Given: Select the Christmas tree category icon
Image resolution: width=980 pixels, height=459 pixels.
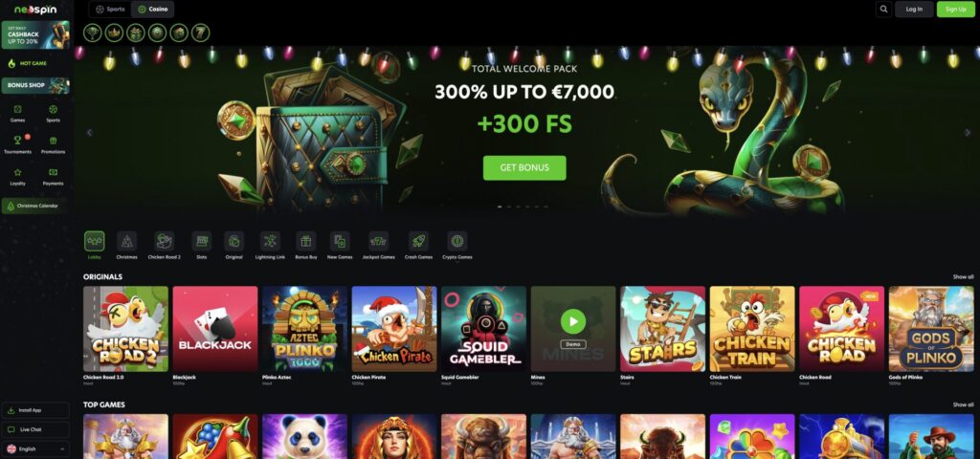Looking at the screenshot, I should (127, 241).
